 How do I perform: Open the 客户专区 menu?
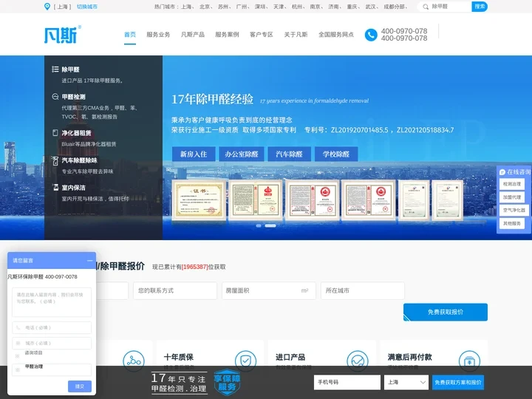tap(262, 35)
